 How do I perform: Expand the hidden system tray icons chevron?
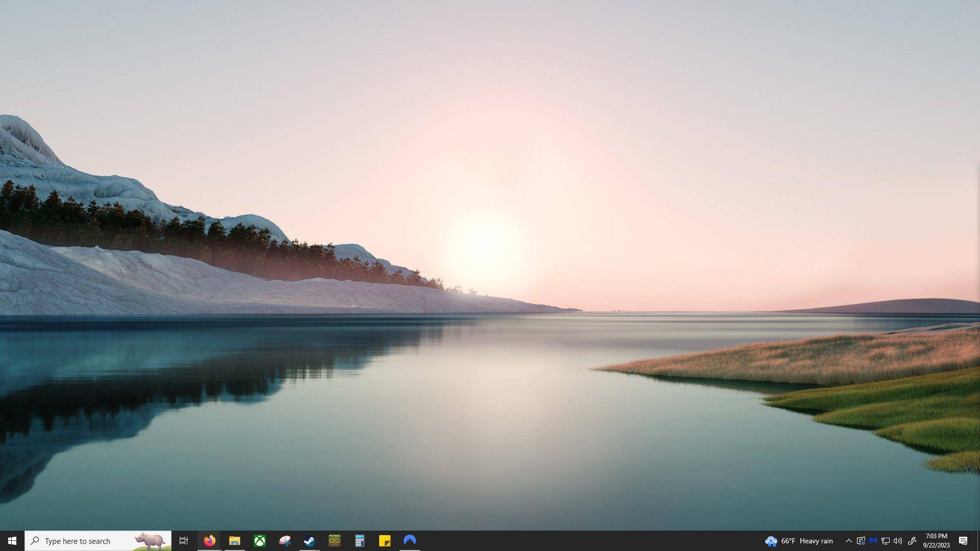click(x=848, y=541)
